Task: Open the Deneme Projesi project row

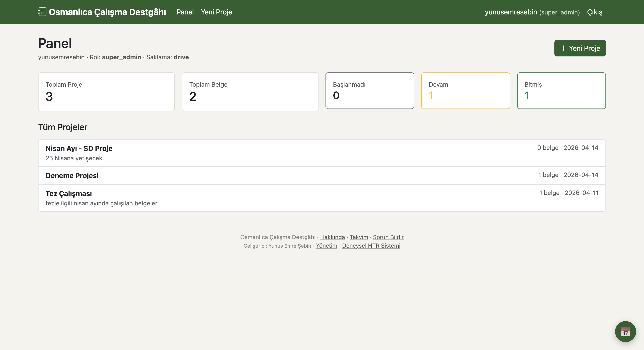Action: (x=72, y=175)
